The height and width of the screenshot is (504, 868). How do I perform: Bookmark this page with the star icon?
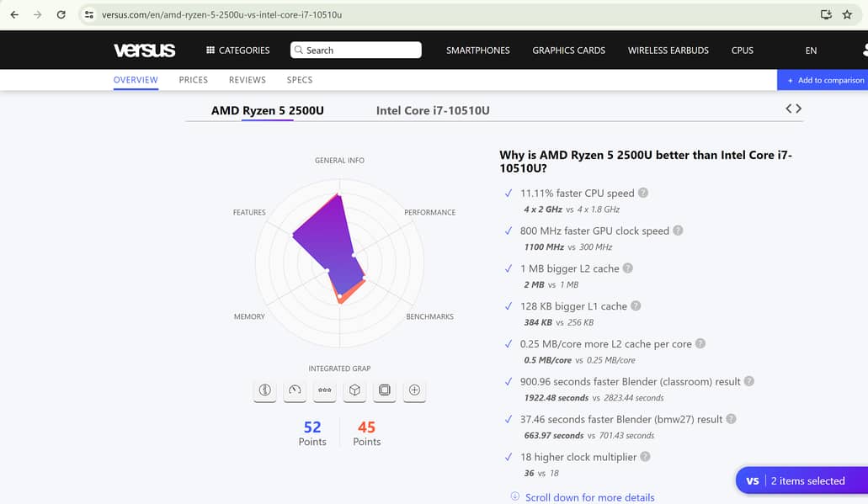point(847,14)
